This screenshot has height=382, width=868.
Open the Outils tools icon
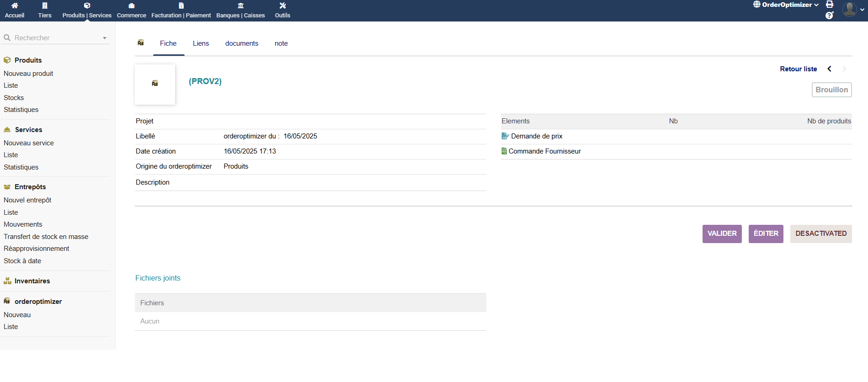click(282, 5)
